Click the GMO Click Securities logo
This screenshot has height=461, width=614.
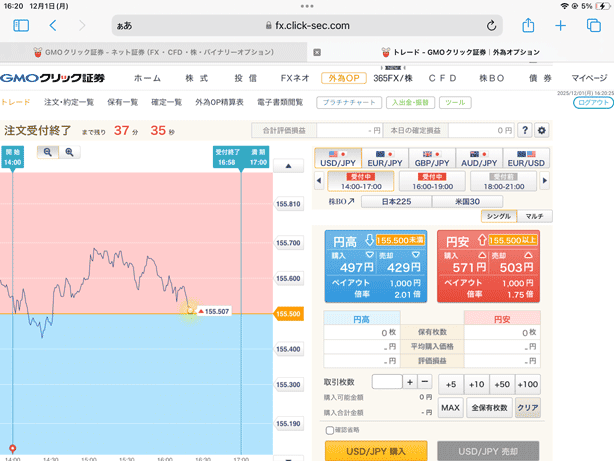click(x=52, y=78)
